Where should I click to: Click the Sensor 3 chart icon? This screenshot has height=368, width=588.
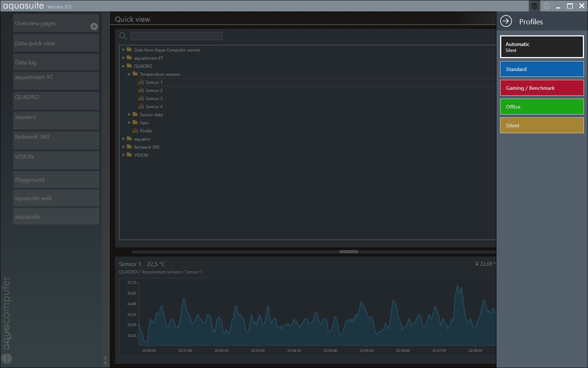[x=141, y=98]
